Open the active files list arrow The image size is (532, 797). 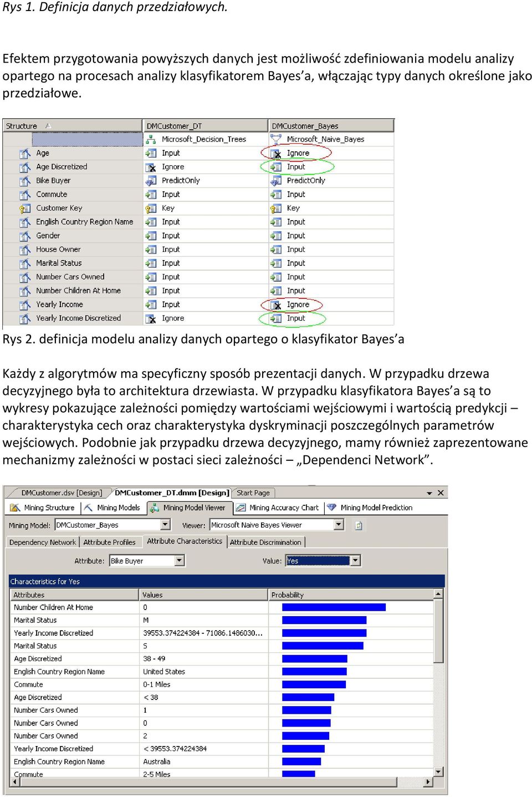(429, 493)
